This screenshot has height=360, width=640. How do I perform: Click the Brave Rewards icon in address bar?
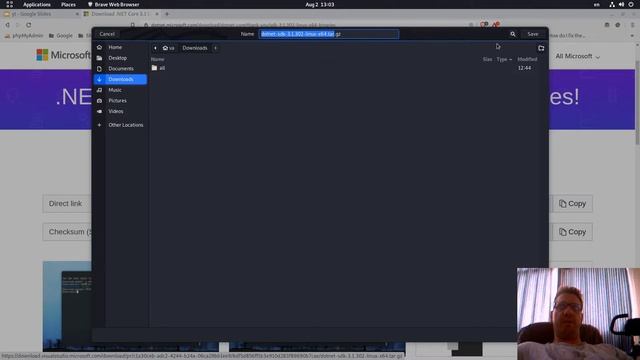(496, 25)
